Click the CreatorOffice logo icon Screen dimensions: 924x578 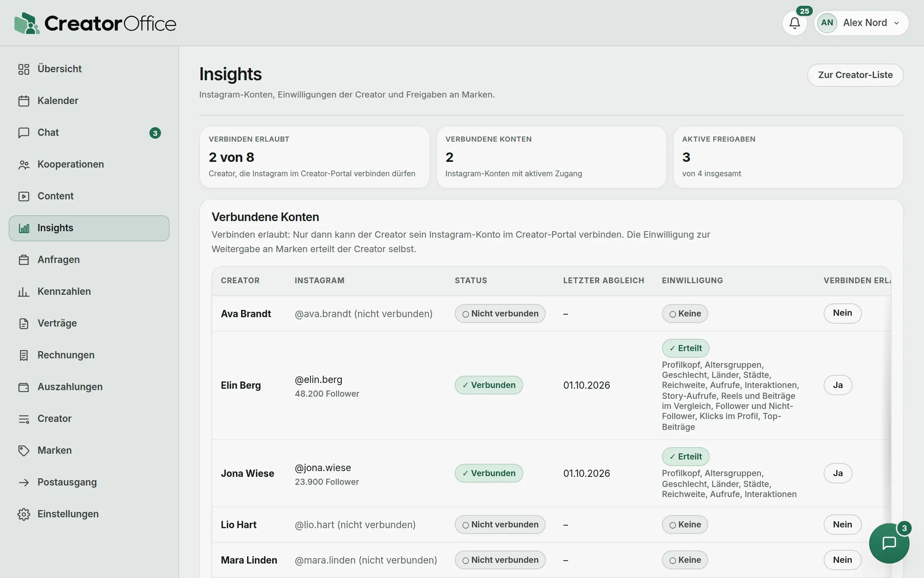point(27,23)
